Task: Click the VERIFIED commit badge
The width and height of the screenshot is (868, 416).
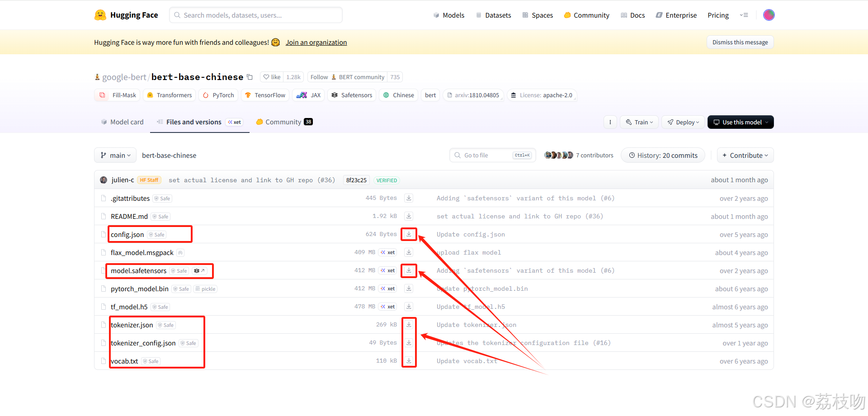Action: tap(387, 180)
